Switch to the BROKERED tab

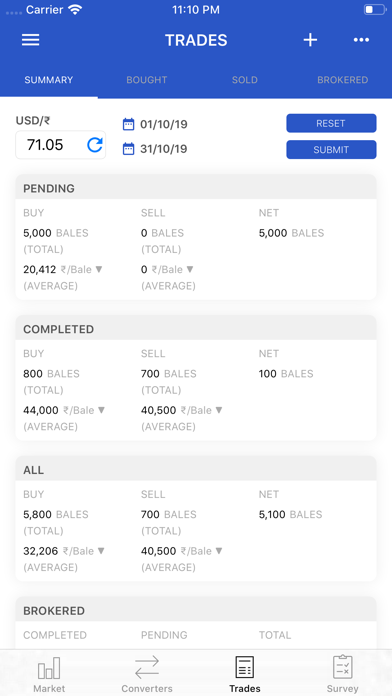point(342,80)
